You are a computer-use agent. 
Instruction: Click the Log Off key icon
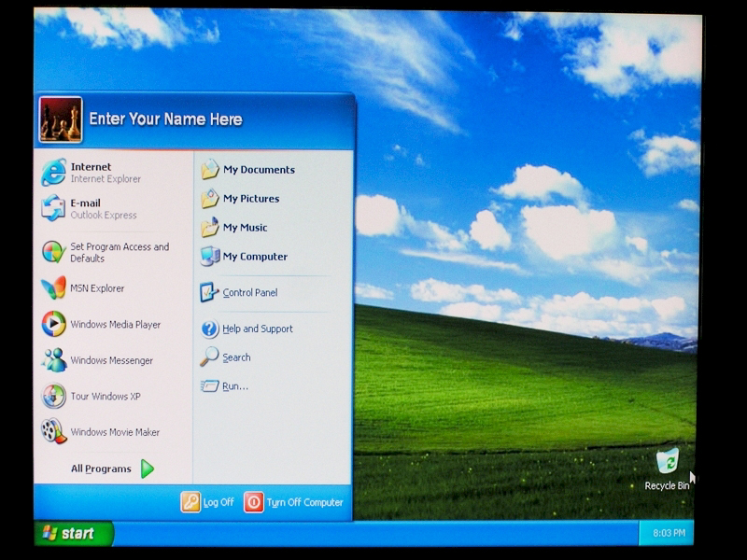coord(190,502)
